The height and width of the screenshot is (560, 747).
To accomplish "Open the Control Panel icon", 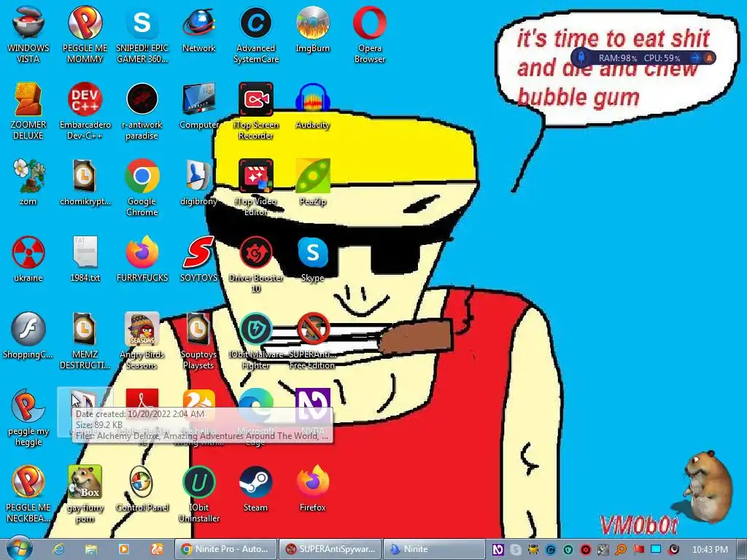I will (142, 489).
